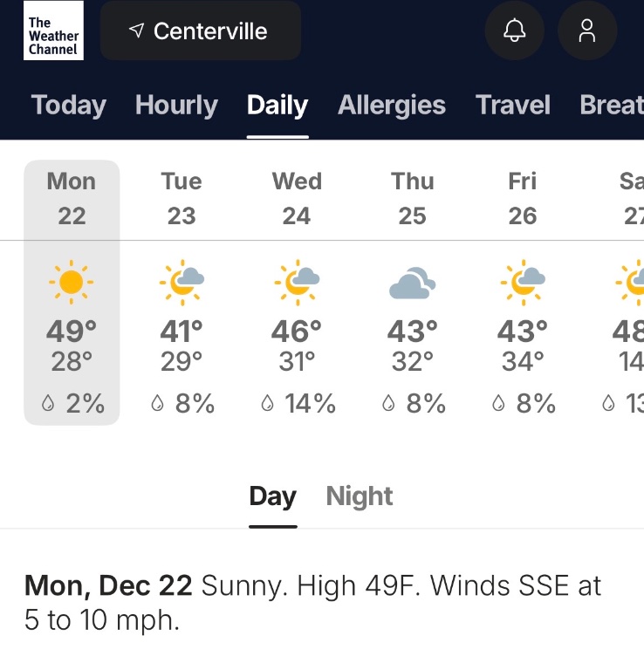
Task: Switch forecast to Night view
Action: [x=359, y=496]
